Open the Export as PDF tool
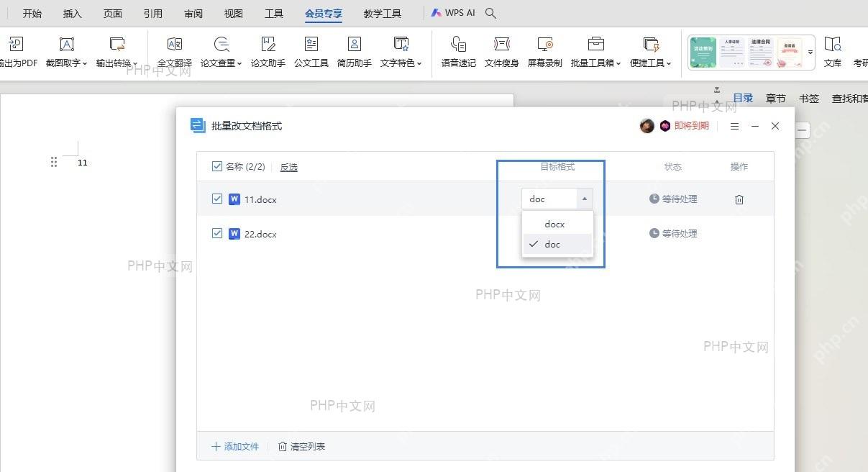Screen dimensions: 868x472 click(x=17, y=52)
